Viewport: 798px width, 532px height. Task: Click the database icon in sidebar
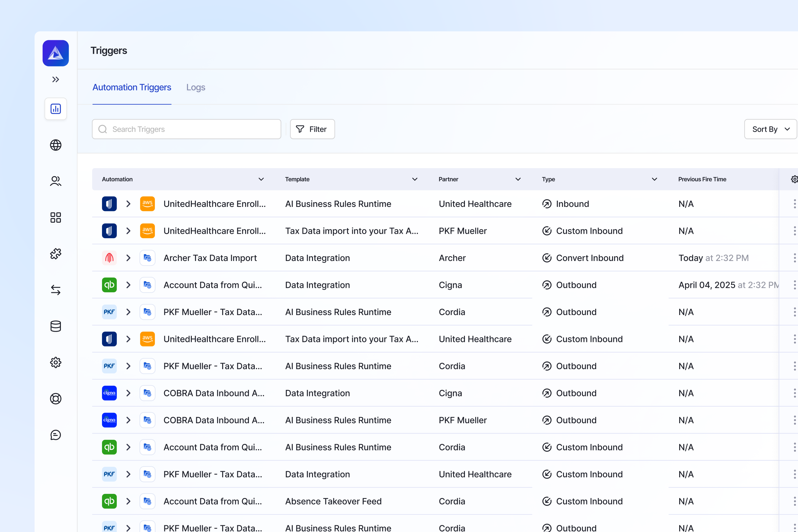point(56,326)
